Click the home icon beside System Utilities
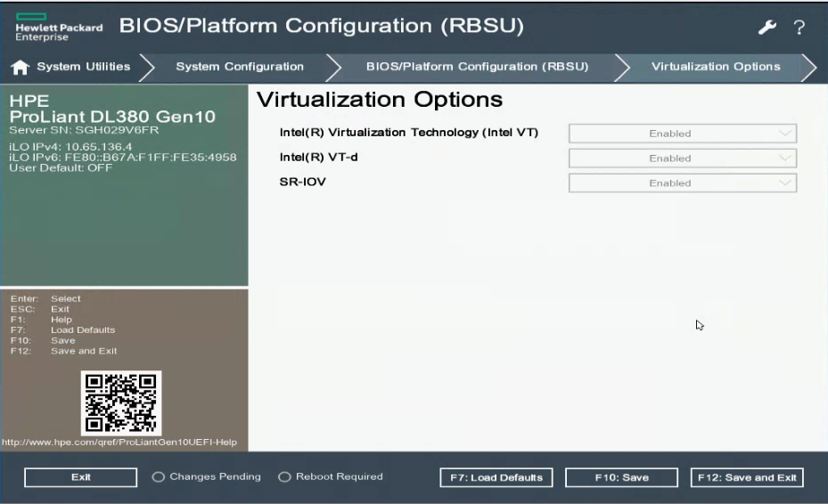The width and height of the screenshot is (828, 504). coord(20,67)
